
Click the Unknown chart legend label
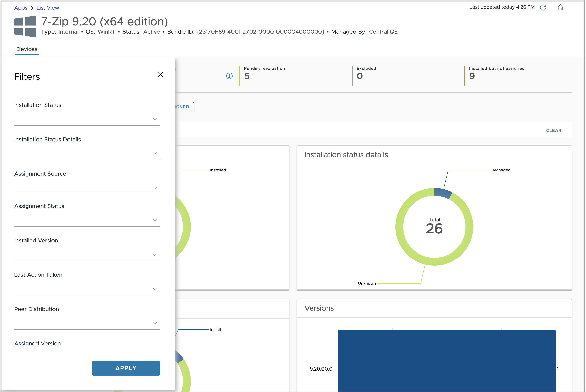coord(367,283)
